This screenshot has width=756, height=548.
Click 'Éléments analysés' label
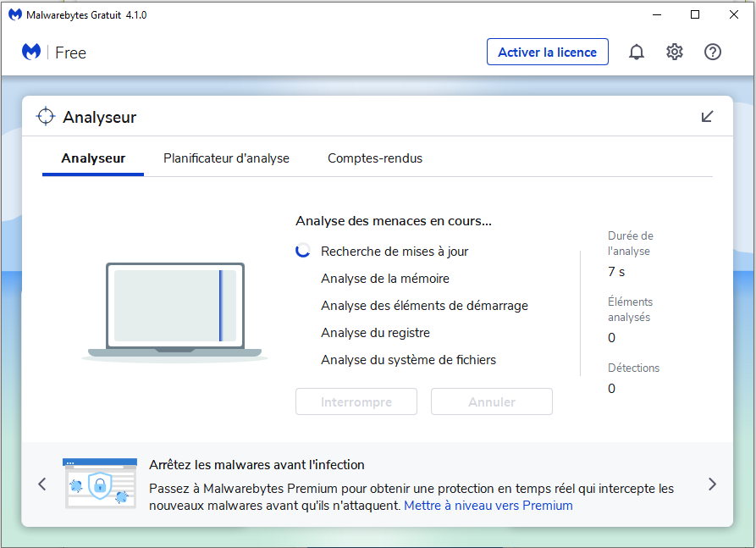click(630, 309)
